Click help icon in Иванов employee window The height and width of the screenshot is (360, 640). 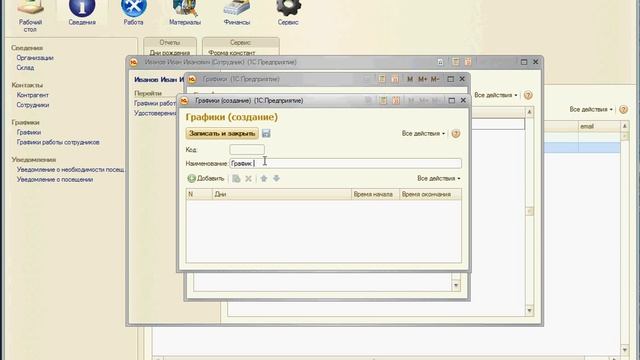click(x=528, y=95)
